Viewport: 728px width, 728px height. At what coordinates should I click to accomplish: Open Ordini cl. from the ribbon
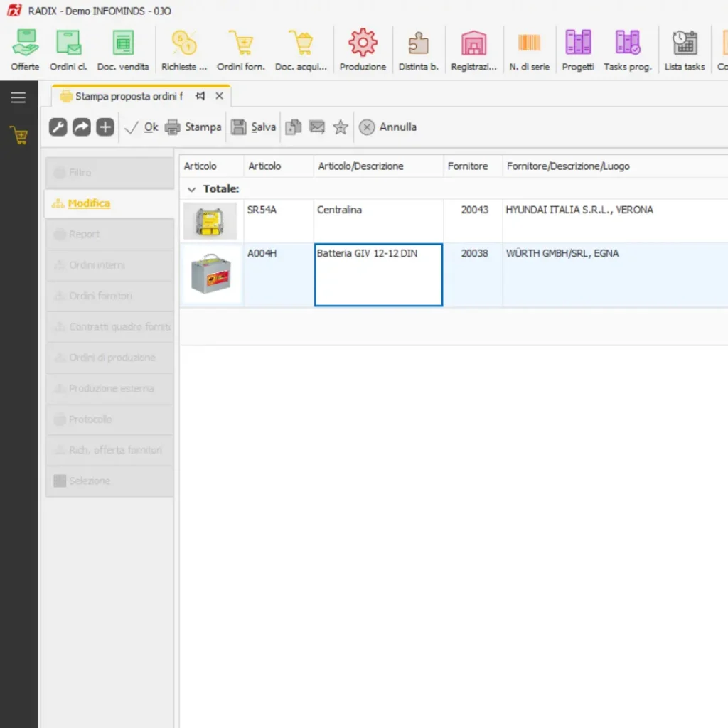(68, 50)
